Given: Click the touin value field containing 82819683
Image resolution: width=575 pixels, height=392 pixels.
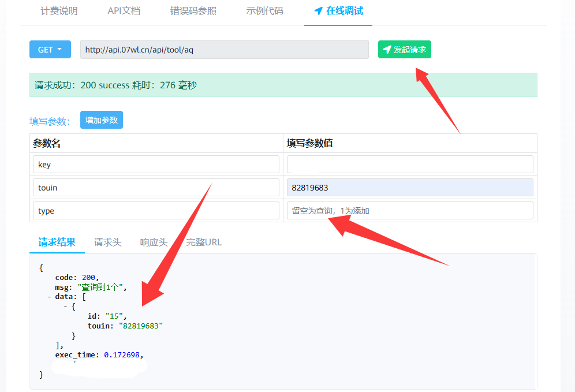Looking at the screenshot, I should coord(409,188).
